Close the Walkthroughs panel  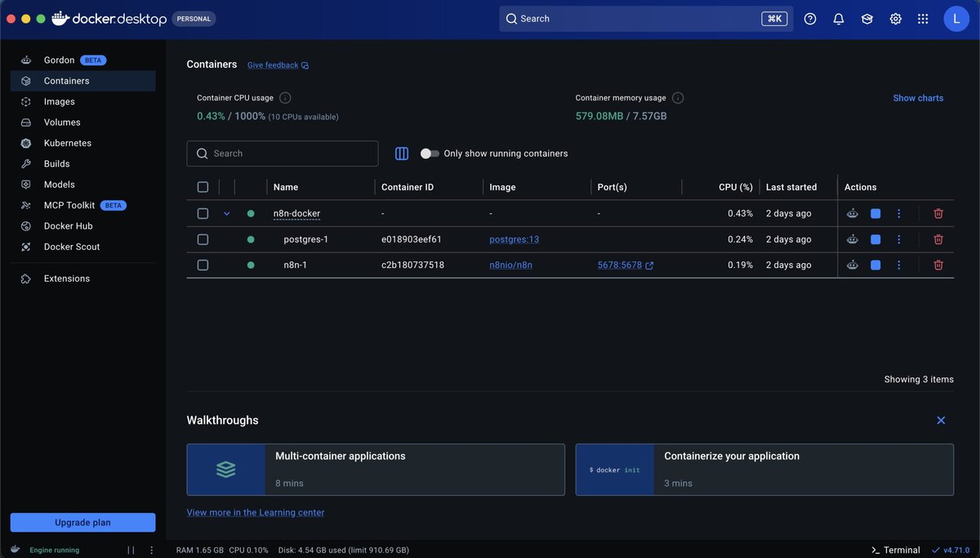[x=941, y=421]
